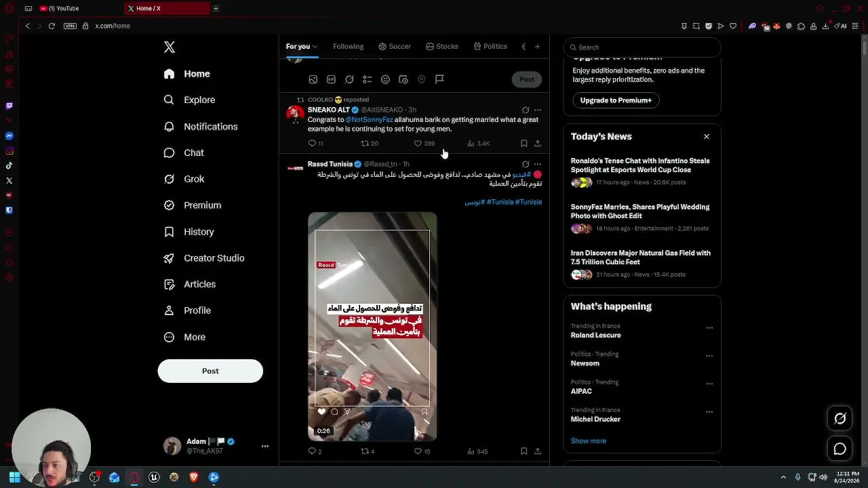868x488 pixels.
Task: Repost the SNEAKO ALT post
Action: 370,144
